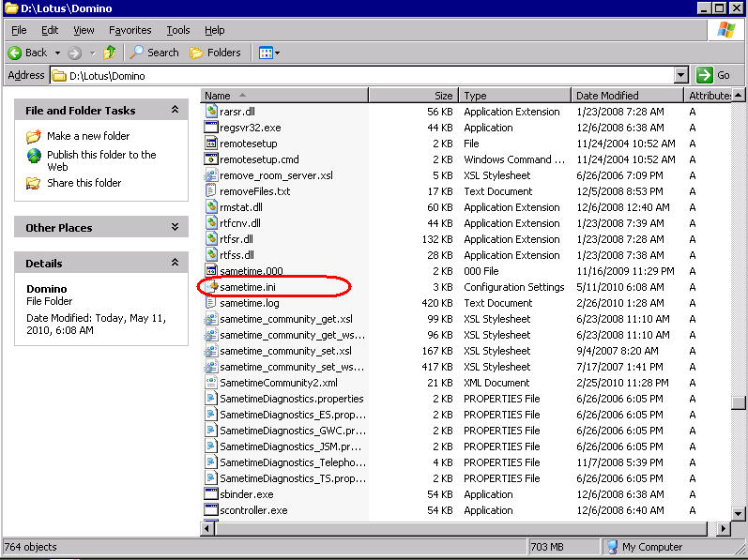Select the remotesetup file icon

(211, 143)
